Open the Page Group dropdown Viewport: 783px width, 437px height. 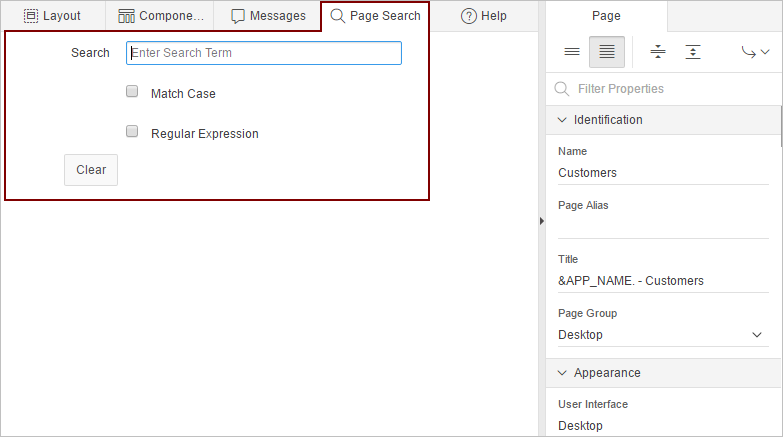tap(662, 335)
